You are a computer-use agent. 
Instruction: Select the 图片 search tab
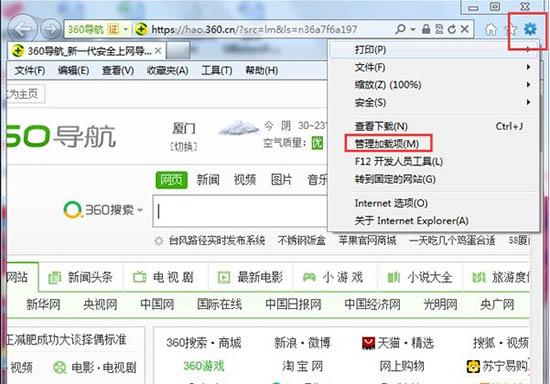[x=281, y=180]
